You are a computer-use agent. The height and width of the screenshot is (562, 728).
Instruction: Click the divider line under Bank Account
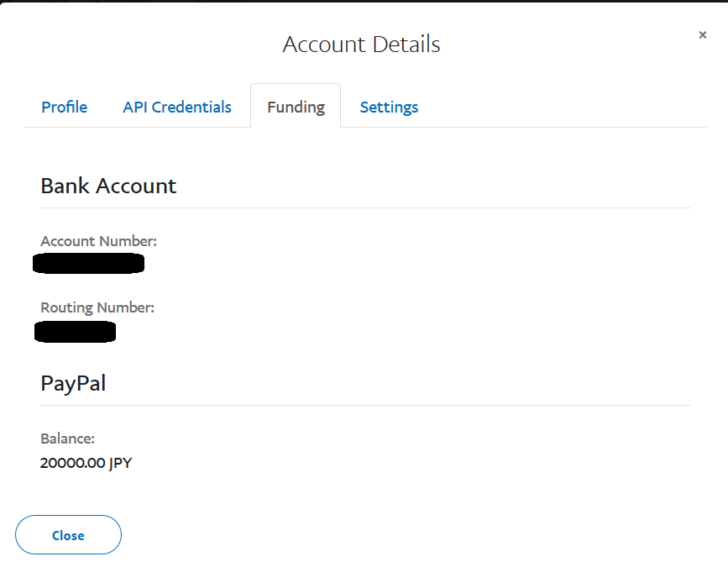tap(365, 207)
